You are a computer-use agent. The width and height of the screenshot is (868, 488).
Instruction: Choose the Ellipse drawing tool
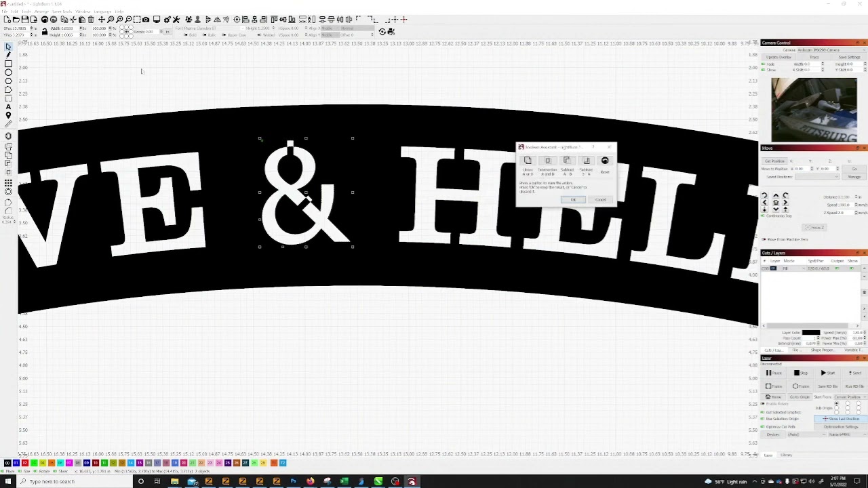8,73
